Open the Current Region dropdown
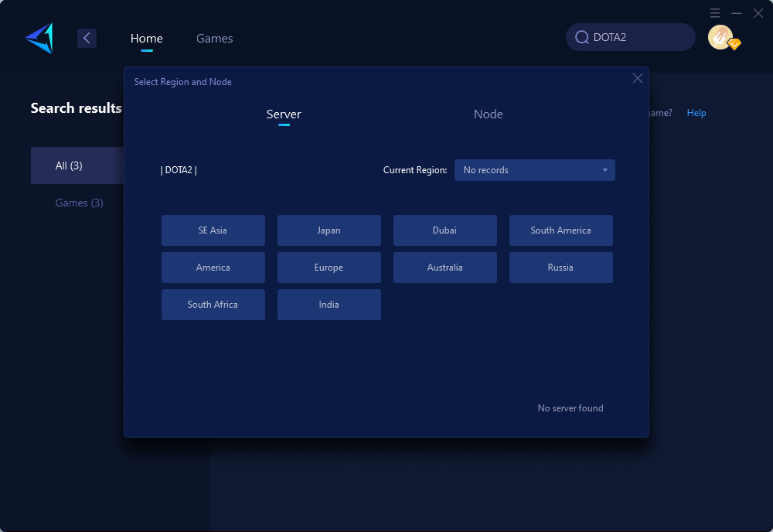 click(x=534, y=170)
